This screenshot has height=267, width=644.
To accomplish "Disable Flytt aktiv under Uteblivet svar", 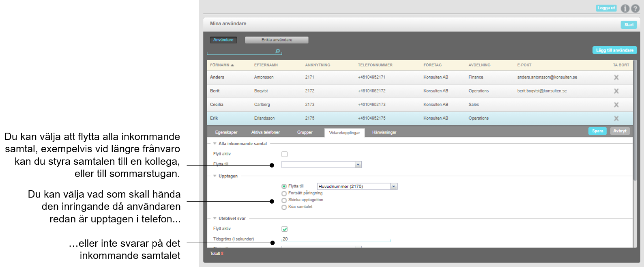I will coord(284,229).
